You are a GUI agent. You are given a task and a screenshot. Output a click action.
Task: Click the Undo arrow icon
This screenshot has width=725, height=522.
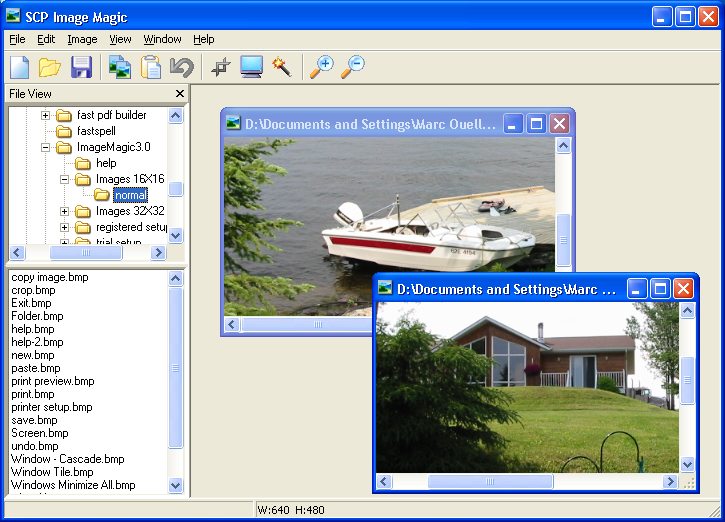[182, 67]
